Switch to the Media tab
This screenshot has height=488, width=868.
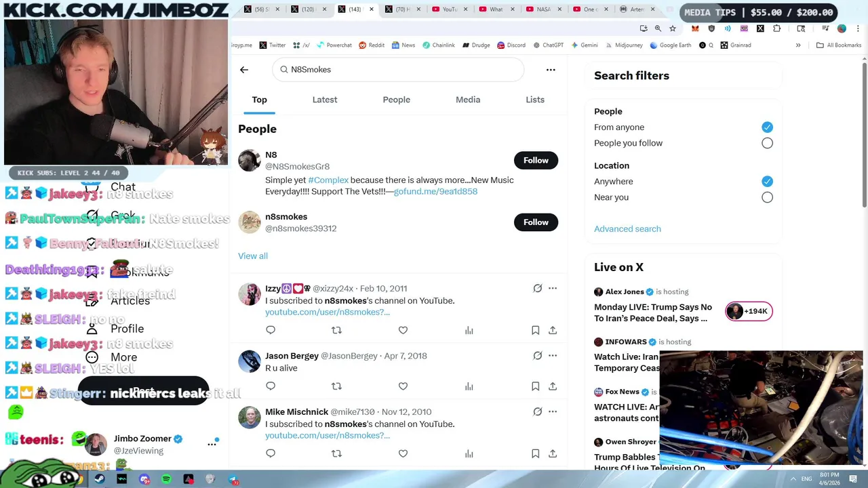pos(468,100)
